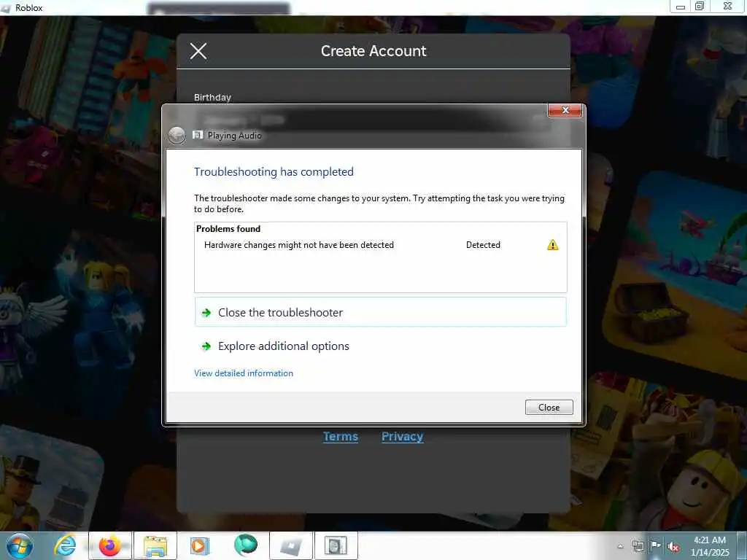The height and width of the screenshot is (560, 747).
Task: Click the warning icon next to Detected
Action: [x=553, y=245]
